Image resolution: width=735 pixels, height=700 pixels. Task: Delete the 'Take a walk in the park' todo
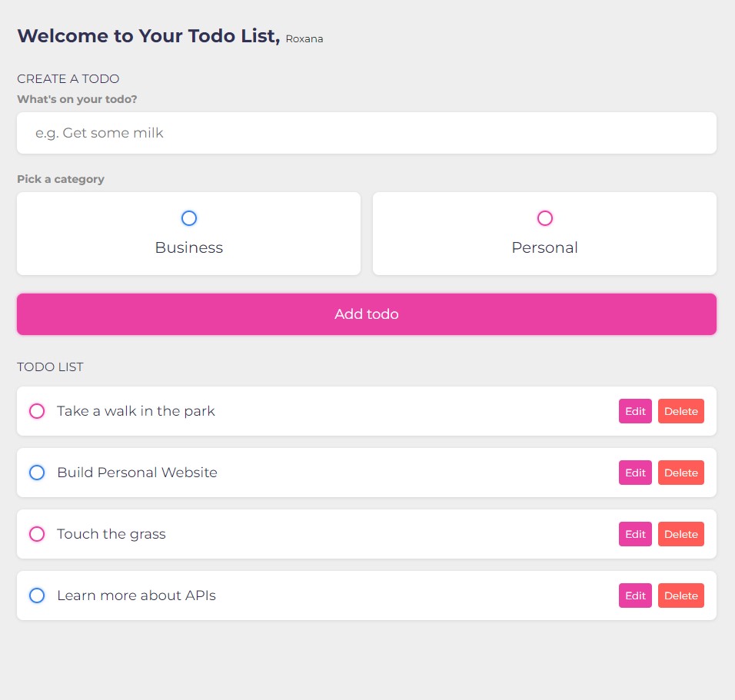point(680,411)
